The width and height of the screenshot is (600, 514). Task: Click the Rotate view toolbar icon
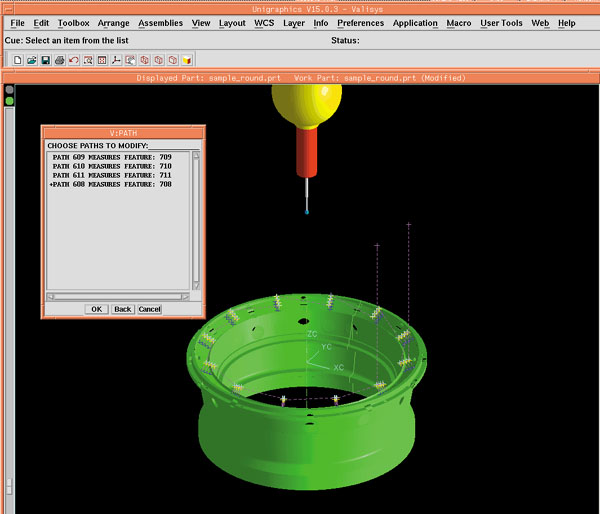(x=130, y=60)
